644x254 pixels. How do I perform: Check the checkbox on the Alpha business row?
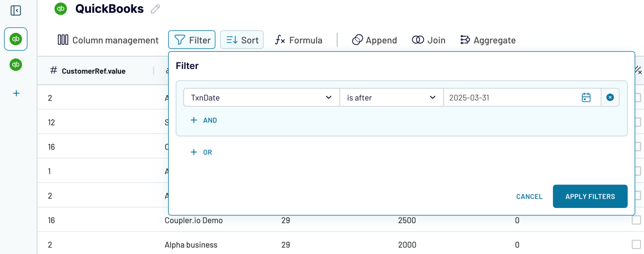click(x=636, y=245)
